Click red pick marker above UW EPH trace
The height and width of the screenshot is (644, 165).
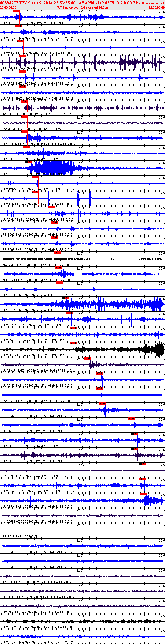pos(144,494)
